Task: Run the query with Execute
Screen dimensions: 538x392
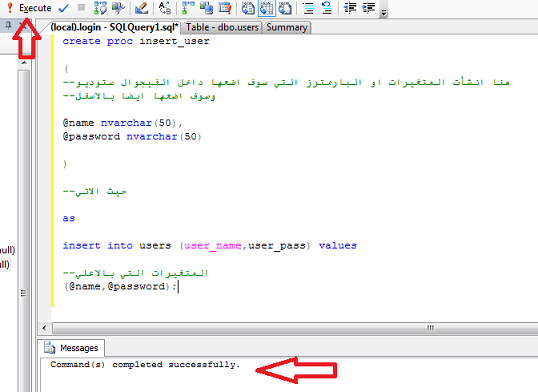Action: coord(29,8)
